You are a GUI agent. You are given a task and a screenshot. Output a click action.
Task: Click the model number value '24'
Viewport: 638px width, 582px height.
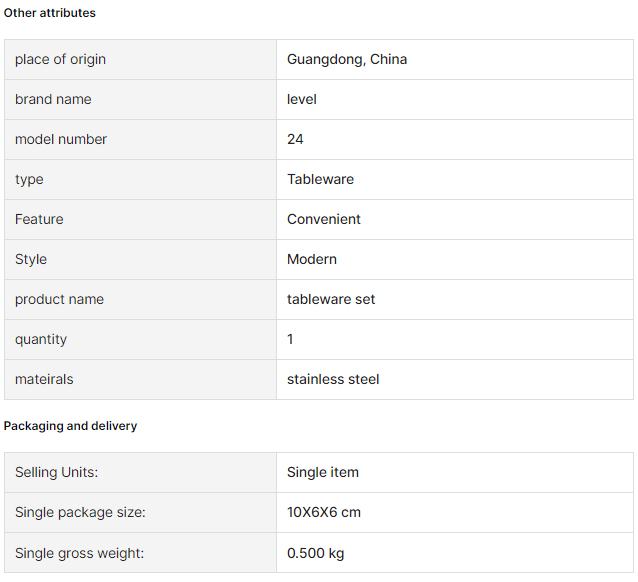point(295,139)
